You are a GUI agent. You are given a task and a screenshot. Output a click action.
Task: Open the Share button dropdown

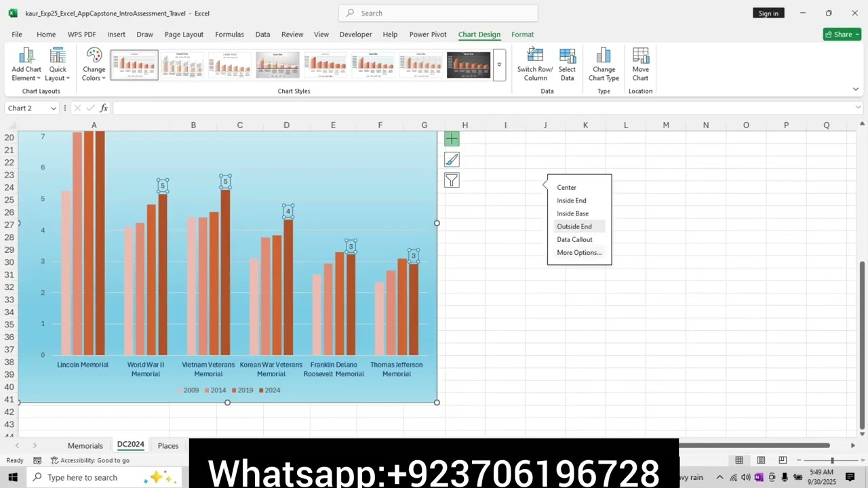coord(842,35)
